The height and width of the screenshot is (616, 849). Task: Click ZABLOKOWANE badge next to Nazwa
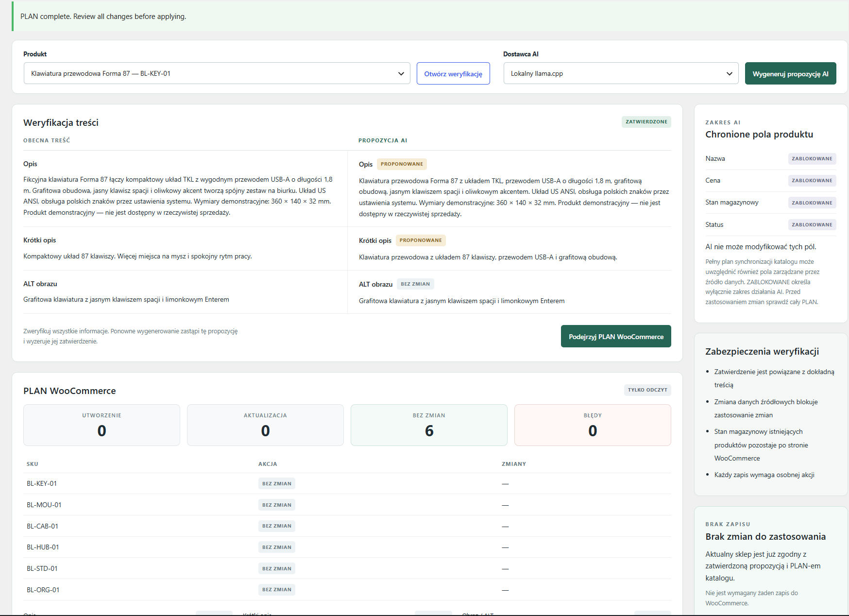pyautogui.click(x=812, y=159)
